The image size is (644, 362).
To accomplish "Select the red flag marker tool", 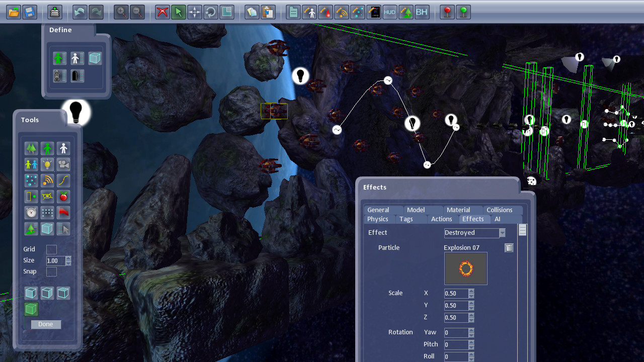I will click(x=63, y=212).
